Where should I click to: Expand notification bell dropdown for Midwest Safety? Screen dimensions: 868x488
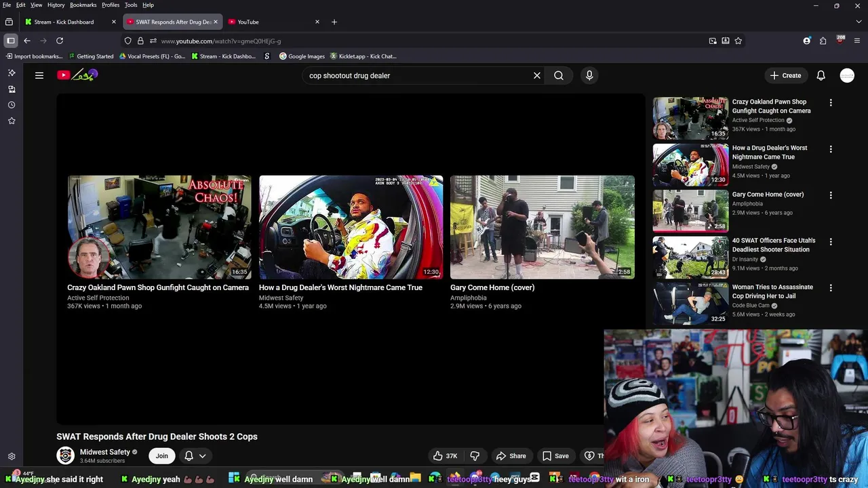coord(195,456)
